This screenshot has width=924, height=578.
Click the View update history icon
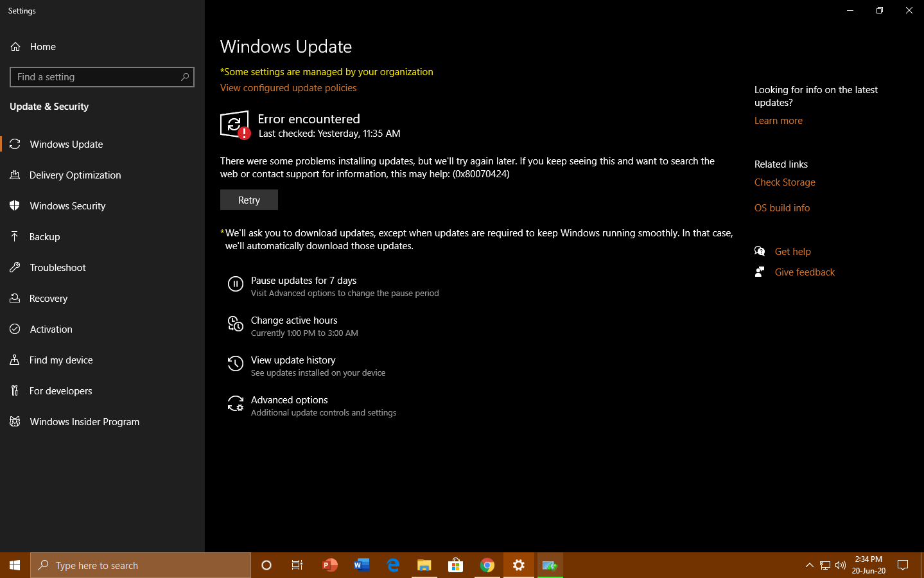coord(236,363)
